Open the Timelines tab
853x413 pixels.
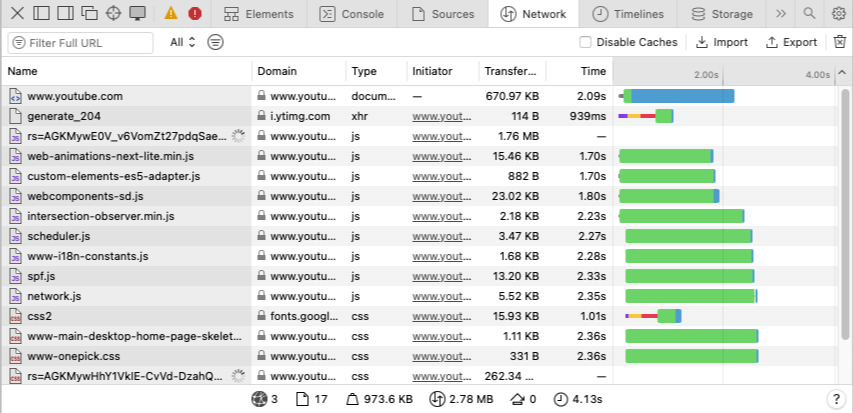pos(628,14)
